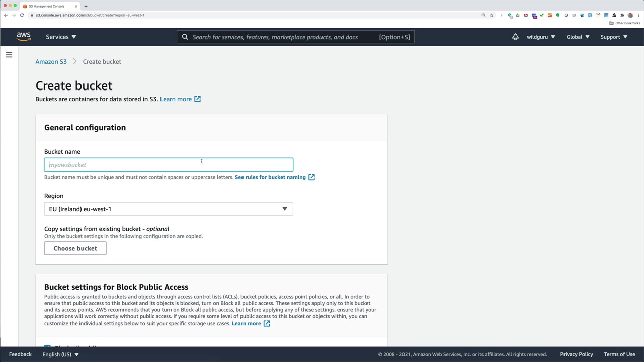Click the orange chart extension icon
This screenshot has width=644, height=362.
550,15
